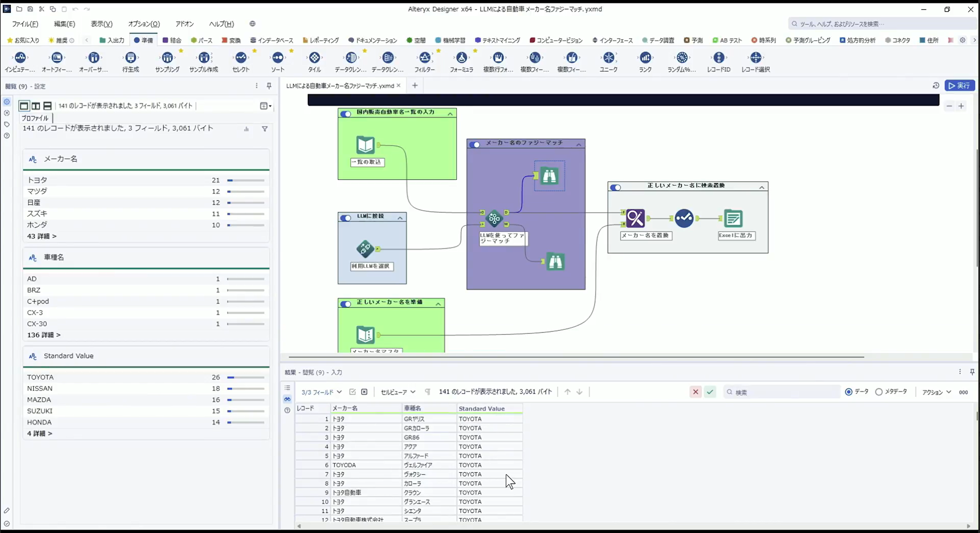Click the 利用LLMを選択 tool on canvas
This screenshot has width=980, height=533.
[366, 249]
